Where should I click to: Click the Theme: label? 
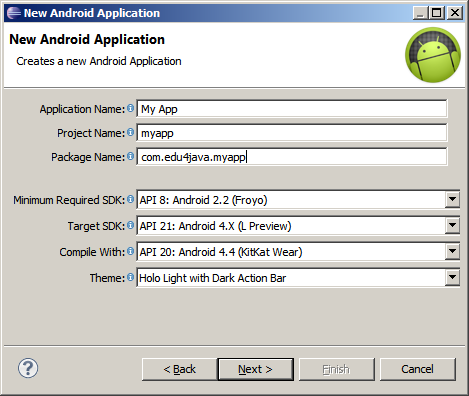coord(107,278)
